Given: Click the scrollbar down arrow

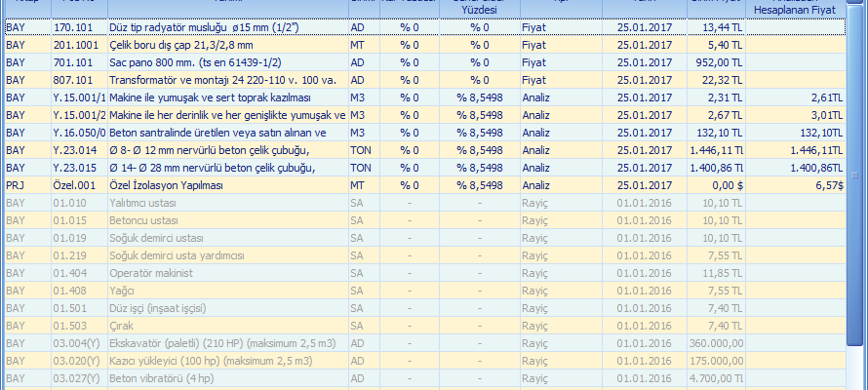Looking at the screenshot, I should click(x=858, y=381).
